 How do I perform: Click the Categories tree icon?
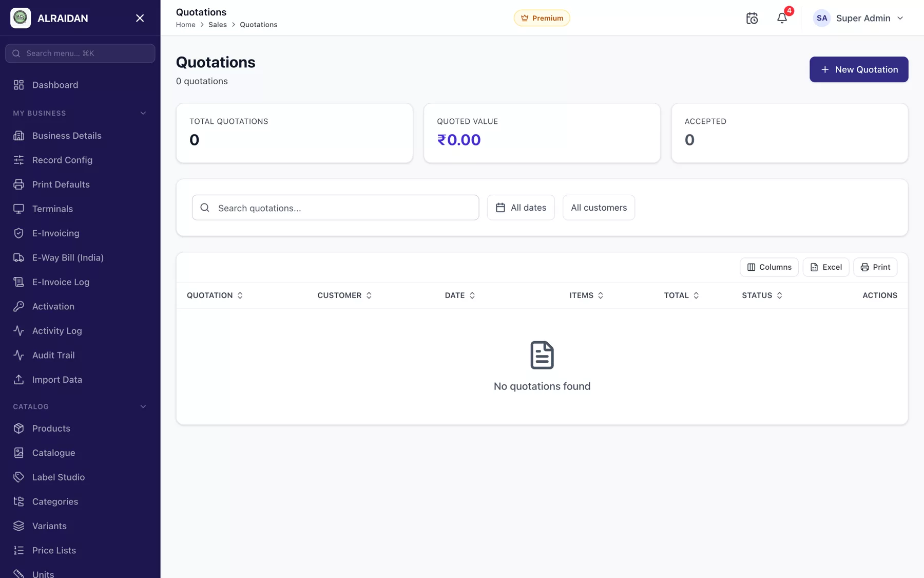tap(18, 501)
